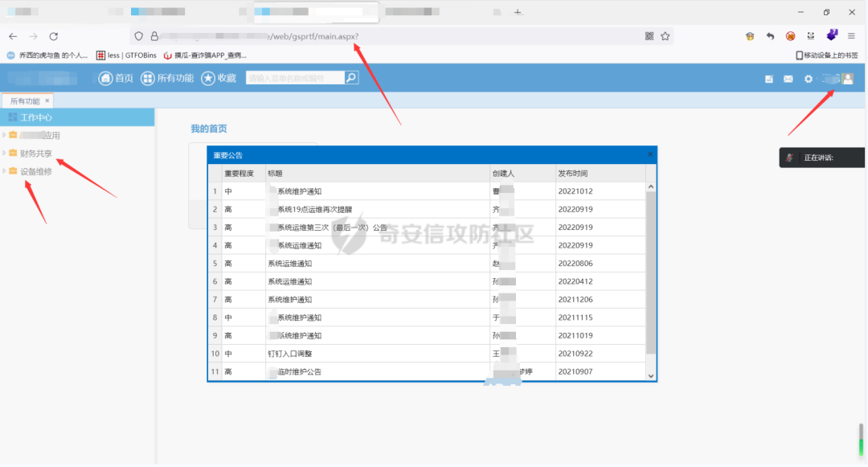Screen dimensions: 868x467
Task: Select row dated 20221012
Action: [427, 191]
